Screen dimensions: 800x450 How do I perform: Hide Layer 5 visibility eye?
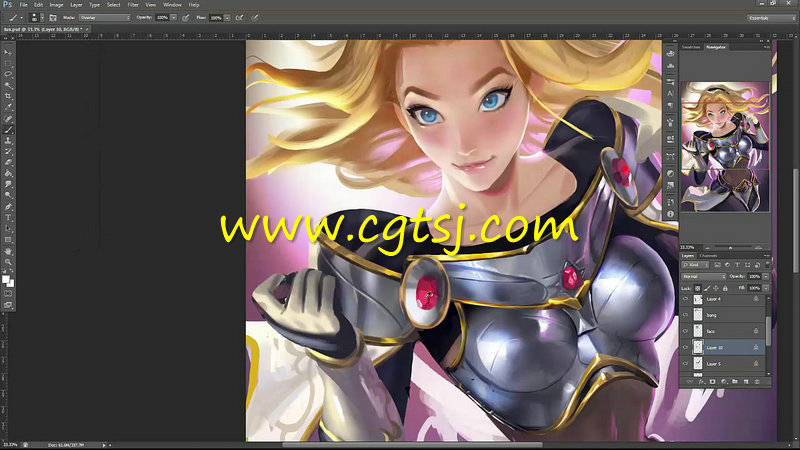685,364
